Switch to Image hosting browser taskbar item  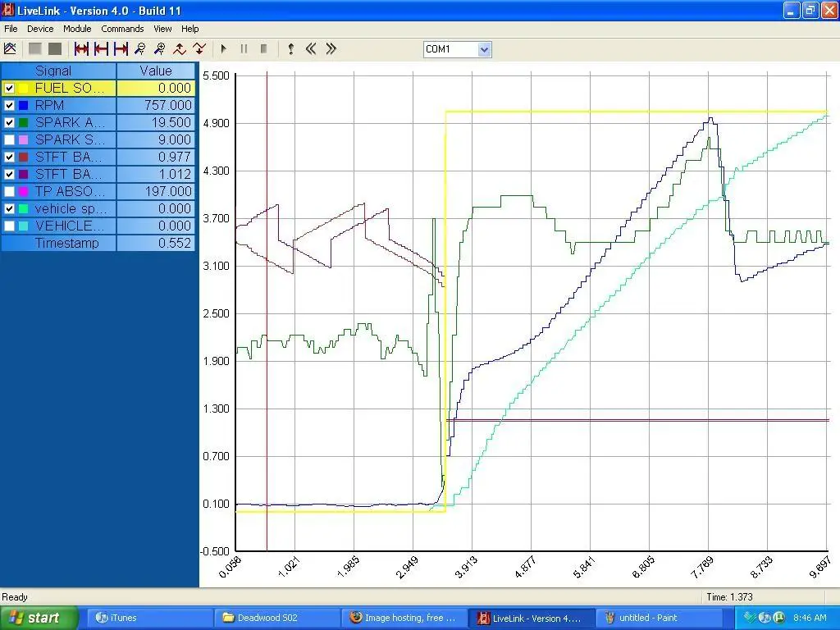pyautogui.click(x=404, y=618)
